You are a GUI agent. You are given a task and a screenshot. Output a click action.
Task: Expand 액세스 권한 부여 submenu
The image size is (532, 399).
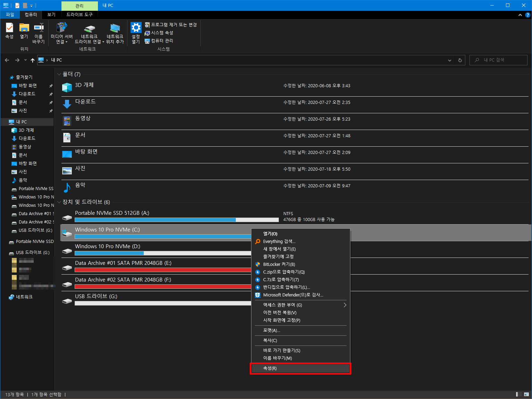point(301,305)
